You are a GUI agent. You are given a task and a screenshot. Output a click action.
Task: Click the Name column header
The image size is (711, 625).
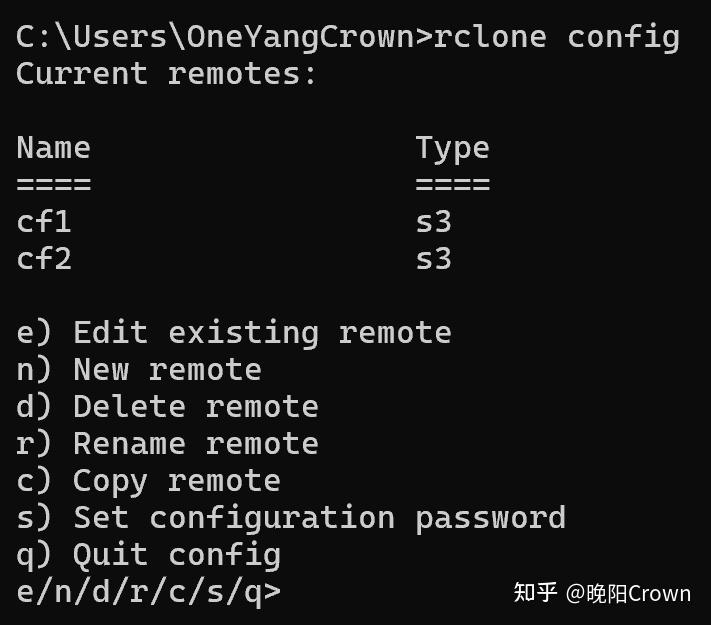(53, 148)
